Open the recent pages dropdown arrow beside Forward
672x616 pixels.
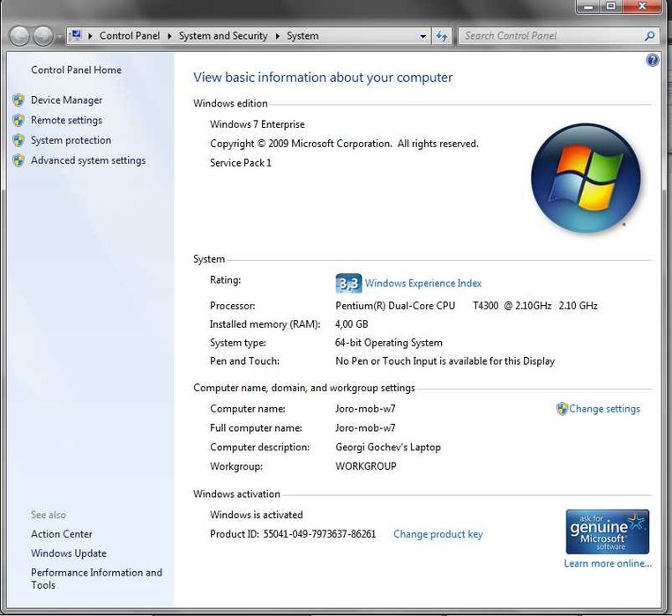click(59, 36)
